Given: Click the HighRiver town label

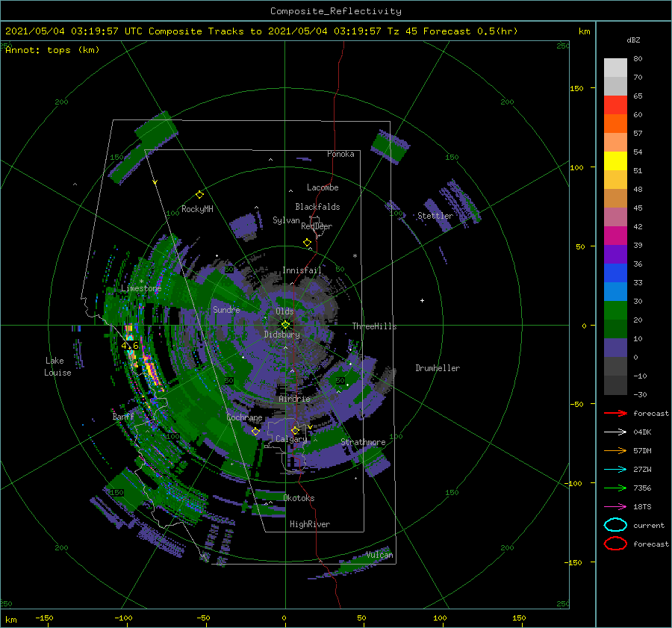Looking at the screenshot, I should tap(310, 524).
